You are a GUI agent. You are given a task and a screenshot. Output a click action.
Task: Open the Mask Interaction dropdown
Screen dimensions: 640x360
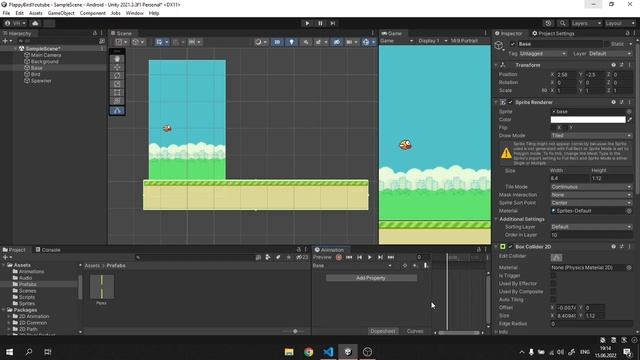(x=591, y=195)
